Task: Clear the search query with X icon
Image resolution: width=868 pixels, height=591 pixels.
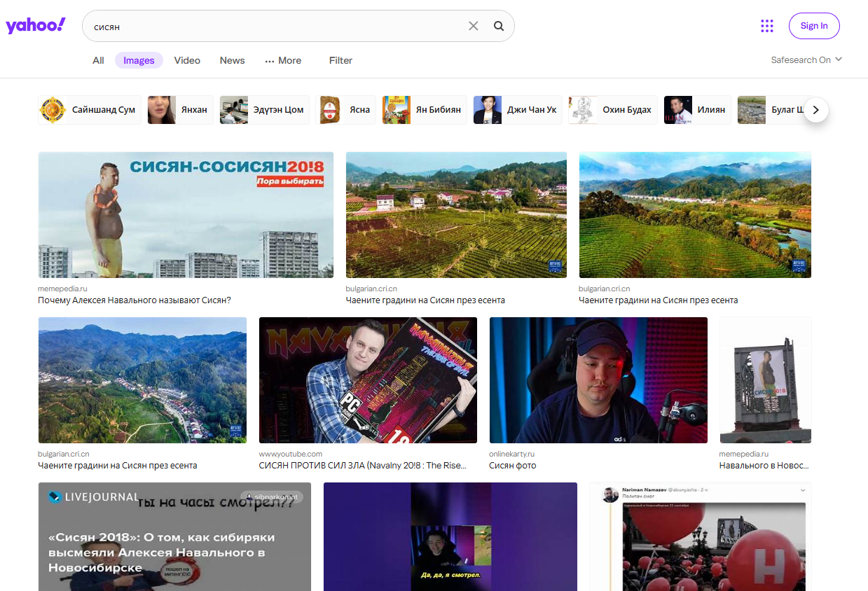Action: (x=474, y=26)
